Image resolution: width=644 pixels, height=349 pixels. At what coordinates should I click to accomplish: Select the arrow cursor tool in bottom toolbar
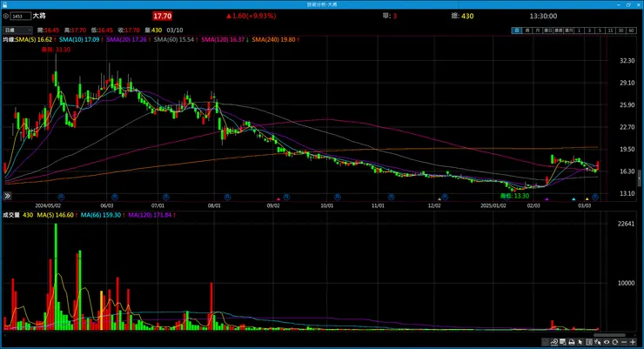coord(580,342)
